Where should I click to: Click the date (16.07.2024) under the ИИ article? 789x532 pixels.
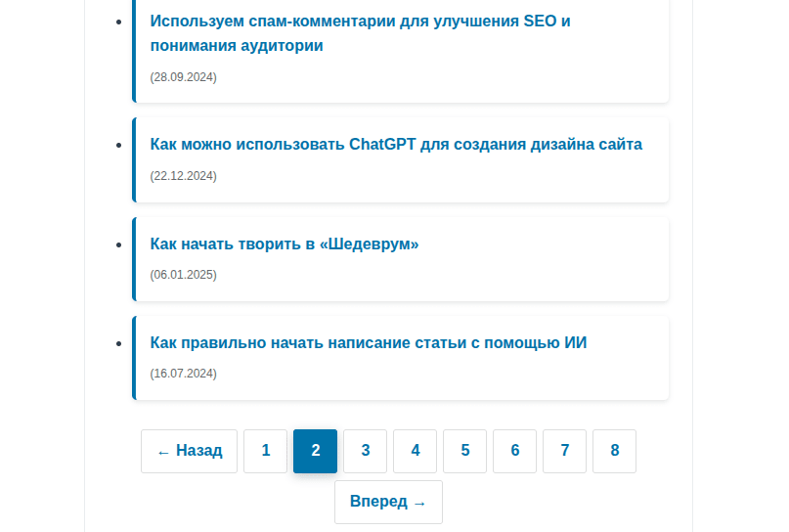[184, 374]
